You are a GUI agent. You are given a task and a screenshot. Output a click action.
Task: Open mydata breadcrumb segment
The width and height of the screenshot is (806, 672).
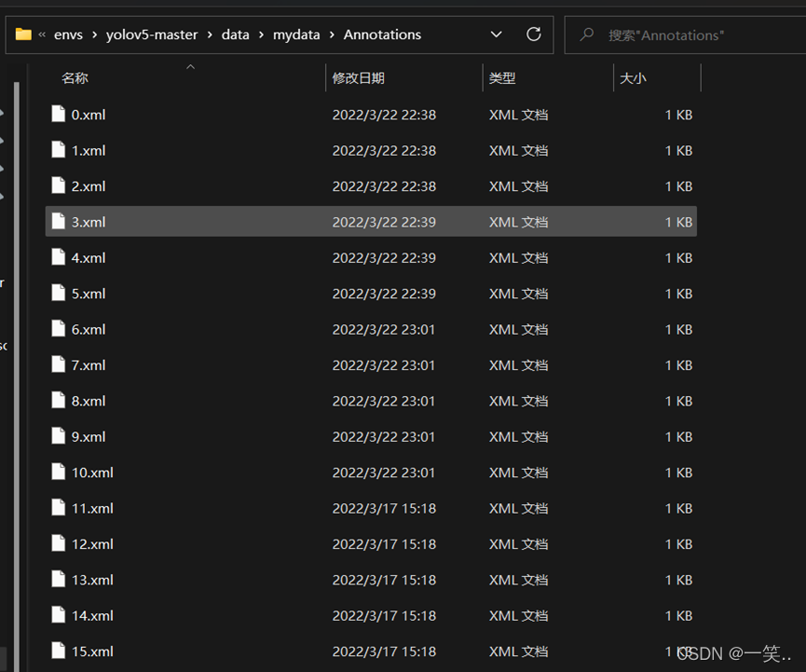(296, 35)
